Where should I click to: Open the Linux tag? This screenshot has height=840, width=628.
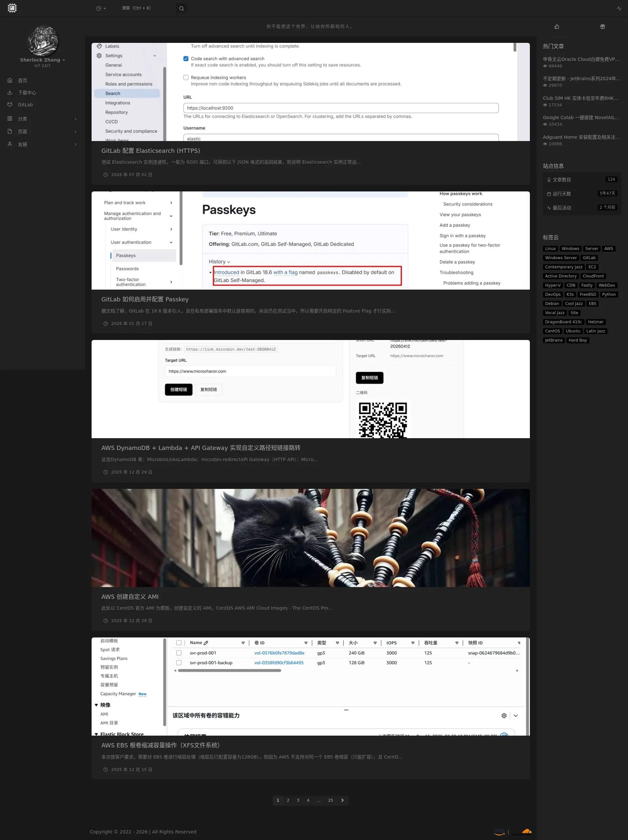[x=550, y=249]
